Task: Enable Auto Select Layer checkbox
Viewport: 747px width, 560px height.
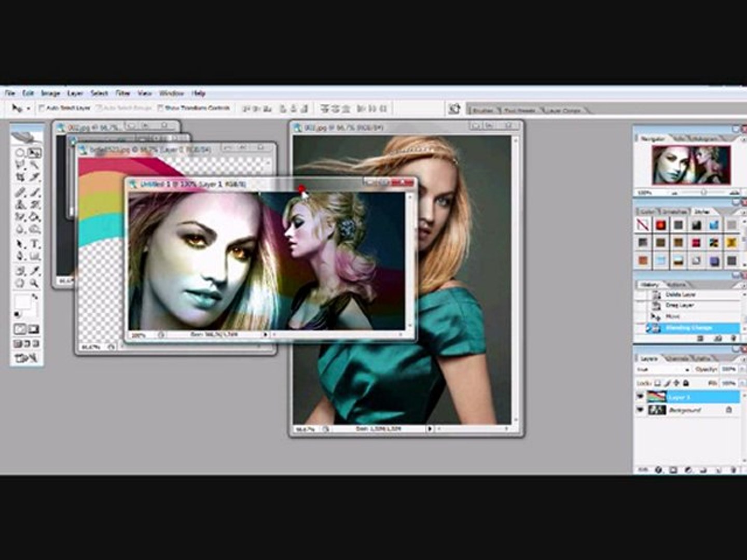Action: [x=42, y=108]
